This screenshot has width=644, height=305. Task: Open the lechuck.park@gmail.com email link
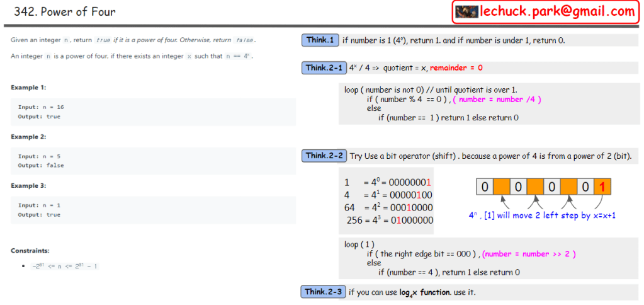pos(557,11)
